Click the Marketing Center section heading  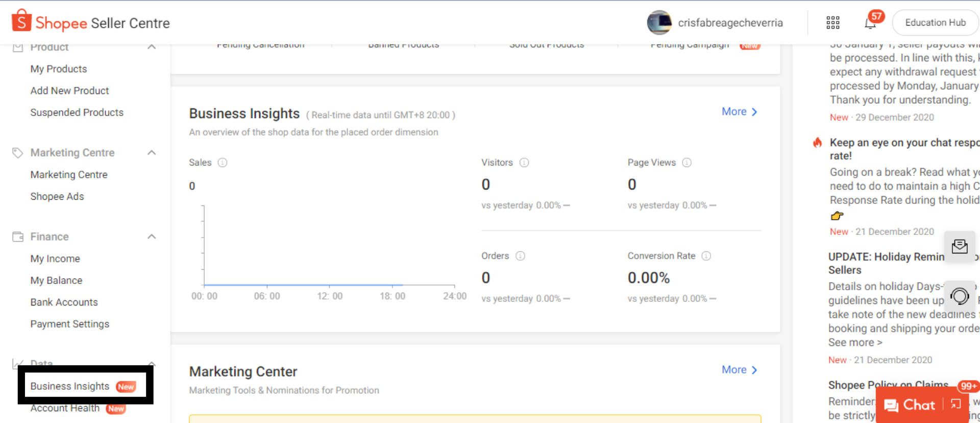(x=243, y=372)
